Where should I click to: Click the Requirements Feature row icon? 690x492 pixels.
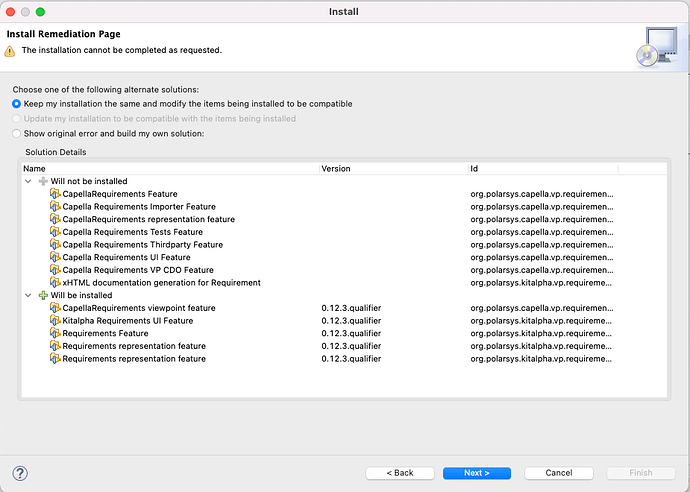pyautogui.click(x=55, y=333)
